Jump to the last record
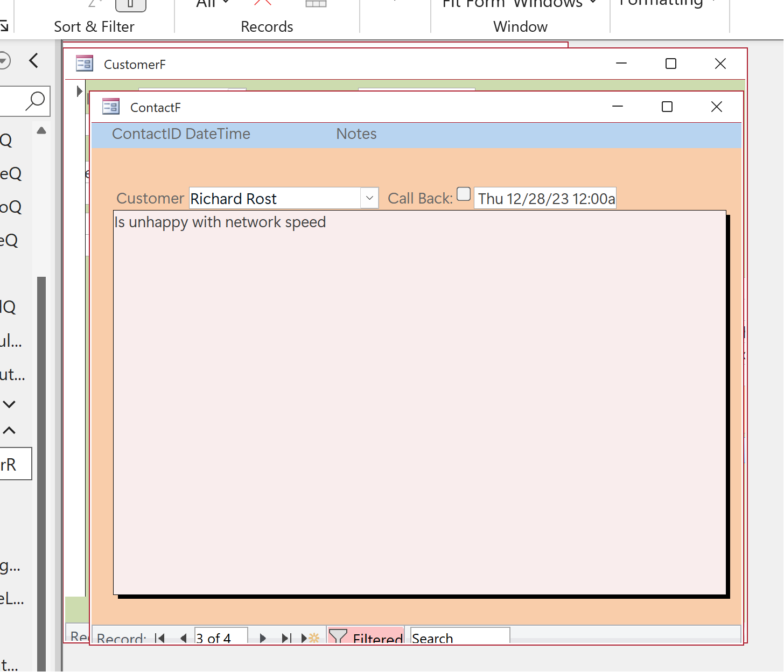 (286, 638)
